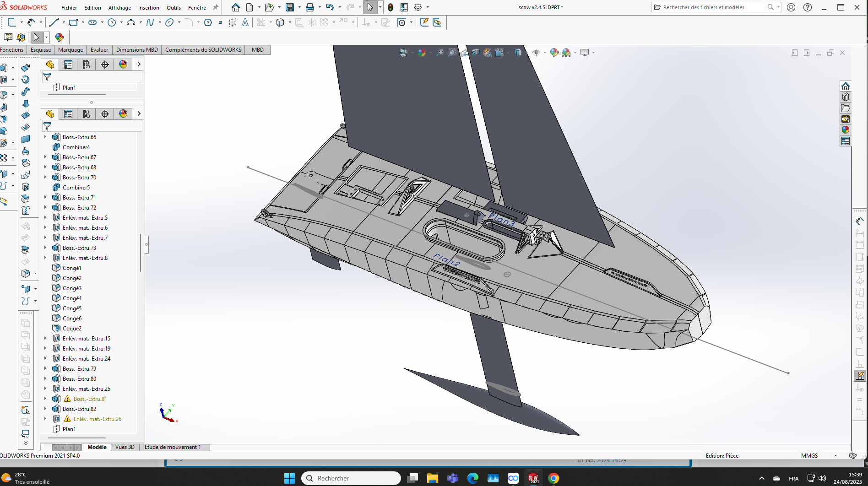This screenshot has height=486, width=868.
Task: Open Google Chrome from the taskbar
Action: click(553, 478)
